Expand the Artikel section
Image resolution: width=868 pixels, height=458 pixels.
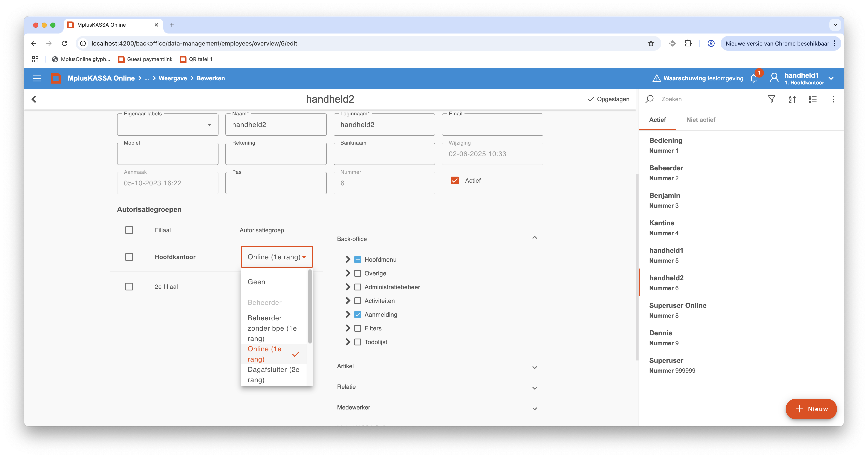535,367
